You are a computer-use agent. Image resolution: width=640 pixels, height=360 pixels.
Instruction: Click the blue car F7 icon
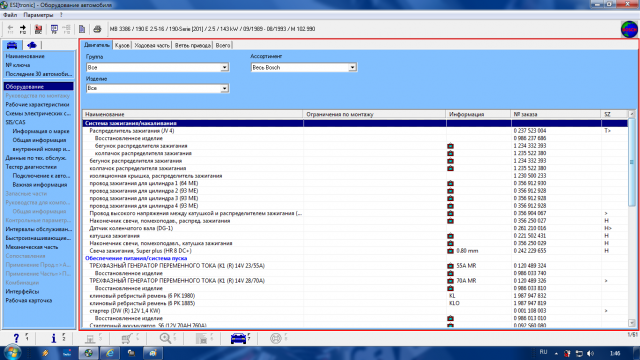pos(238,338)
